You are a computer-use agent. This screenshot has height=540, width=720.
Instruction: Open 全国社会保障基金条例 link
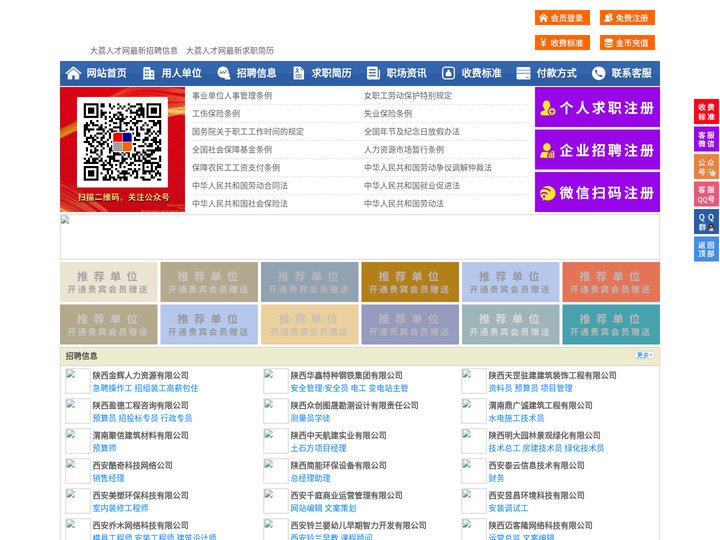pos(232,149)
